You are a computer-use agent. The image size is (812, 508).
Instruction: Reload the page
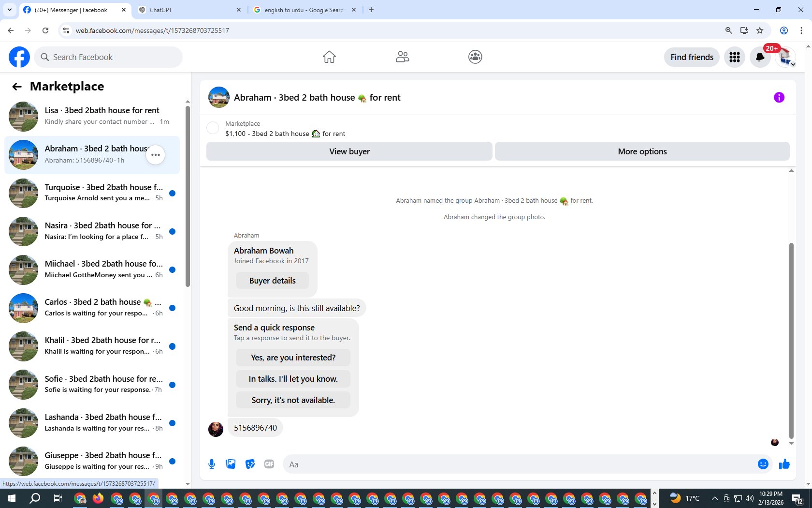45,30
